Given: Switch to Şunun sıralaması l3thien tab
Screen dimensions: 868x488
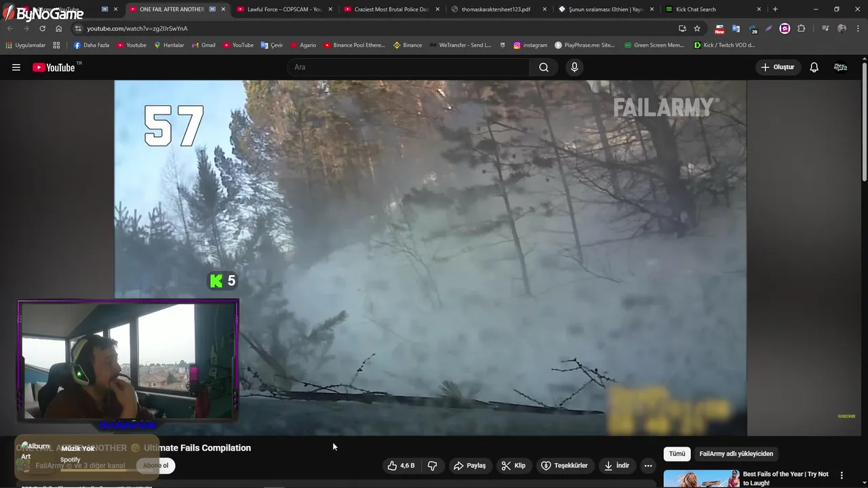Looking at the screenshot, I should click(x=606, y=9).
